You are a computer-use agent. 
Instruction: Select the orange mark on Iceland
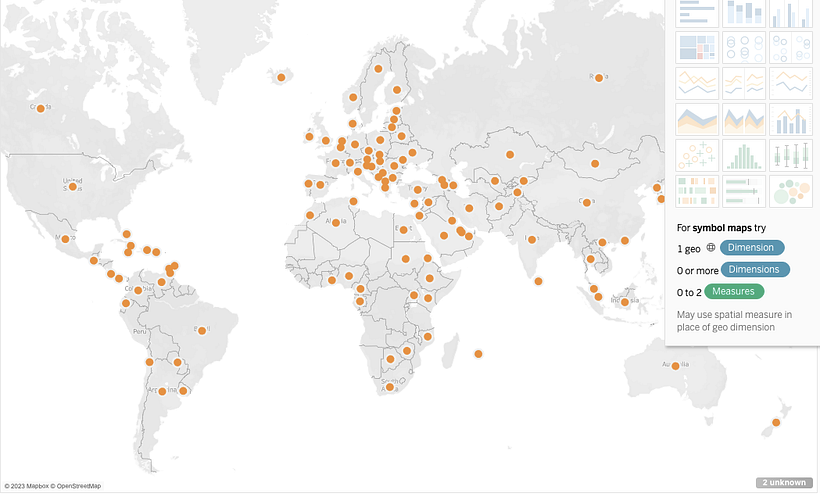pyautogui.click(x=281, y=77)
